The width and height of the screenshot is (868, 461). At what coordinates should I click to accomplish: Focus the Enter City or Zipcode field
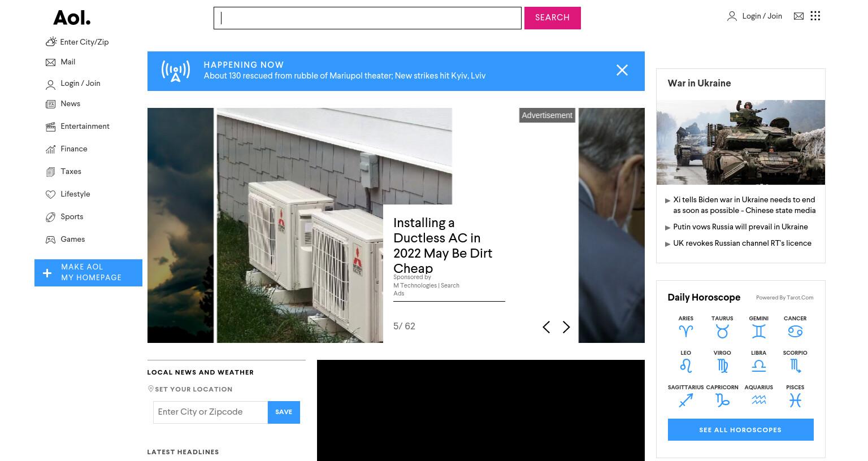(210, 412)
